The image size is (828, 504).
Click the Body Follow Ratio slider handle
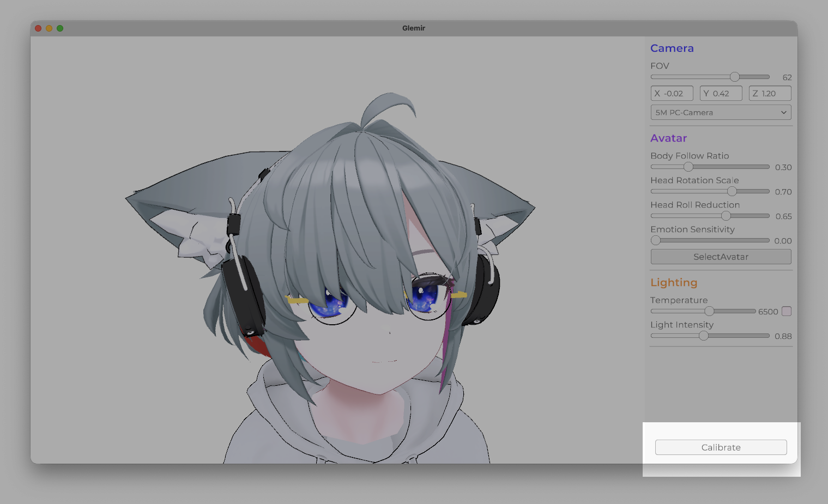688,167
